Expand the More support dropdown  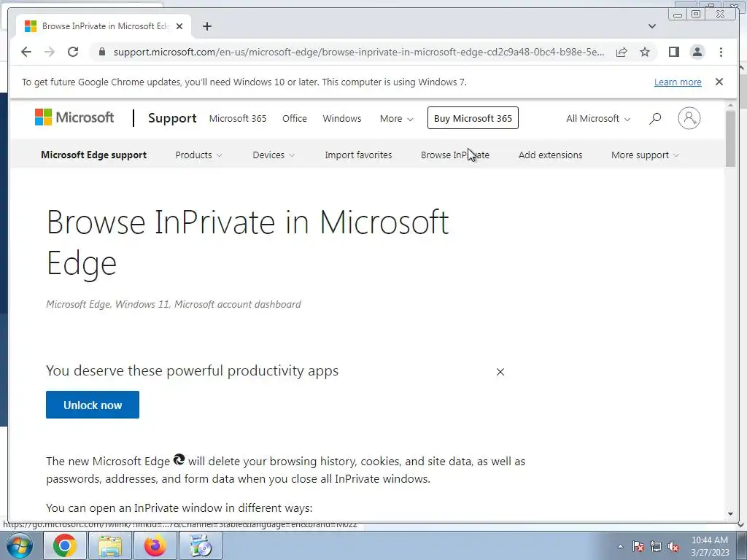[645, 155]
